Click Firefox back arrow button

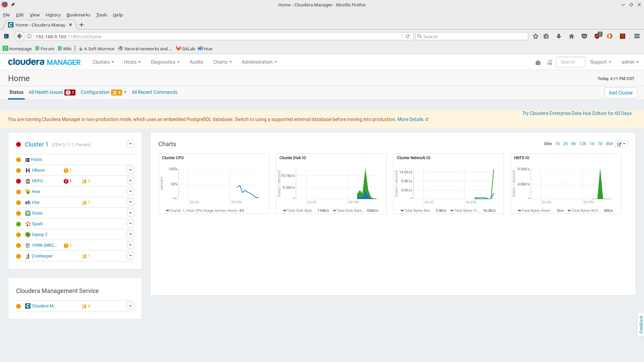[19, 36]
